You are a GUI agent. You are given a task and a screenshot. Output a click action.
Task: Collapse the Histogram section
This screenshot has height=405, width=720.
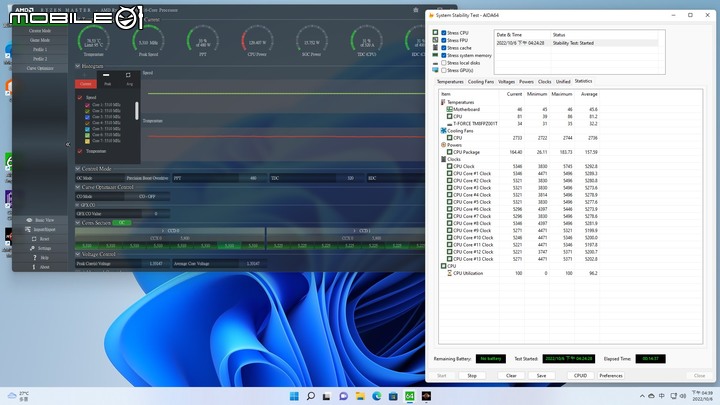pos(78,66)
